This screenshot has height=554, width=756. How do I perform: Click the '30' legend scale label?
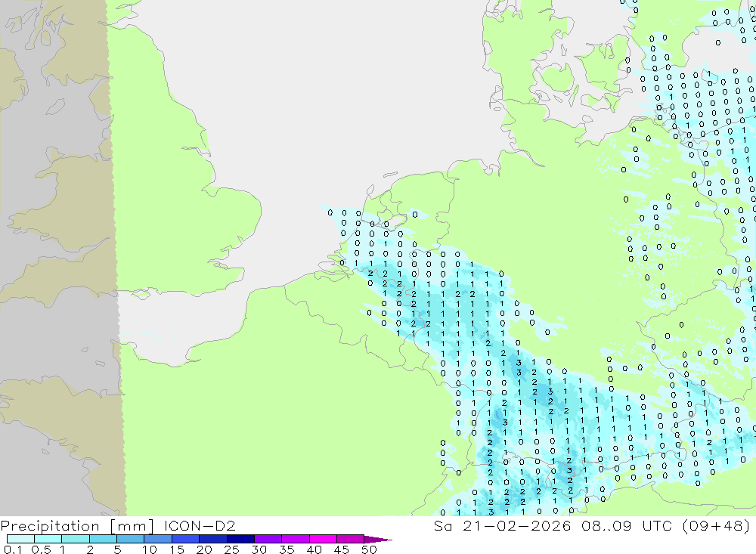(259, 549)
